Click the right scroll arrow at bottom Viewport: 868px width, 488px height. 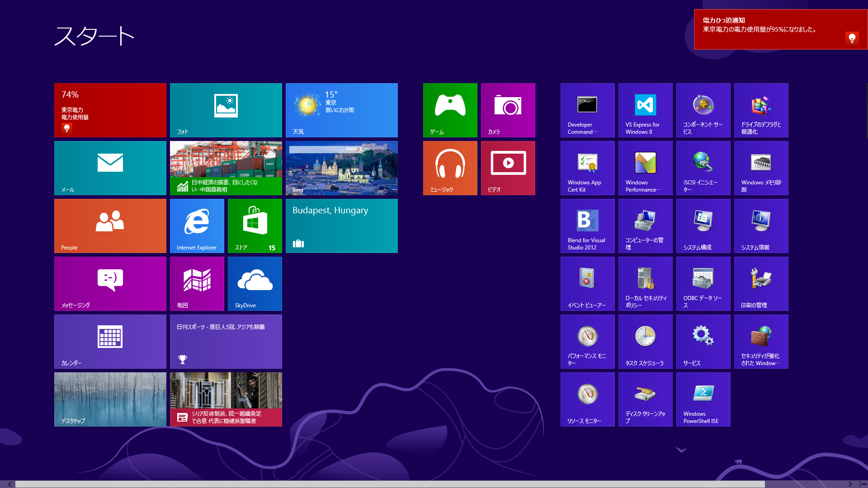pos(850,484)
